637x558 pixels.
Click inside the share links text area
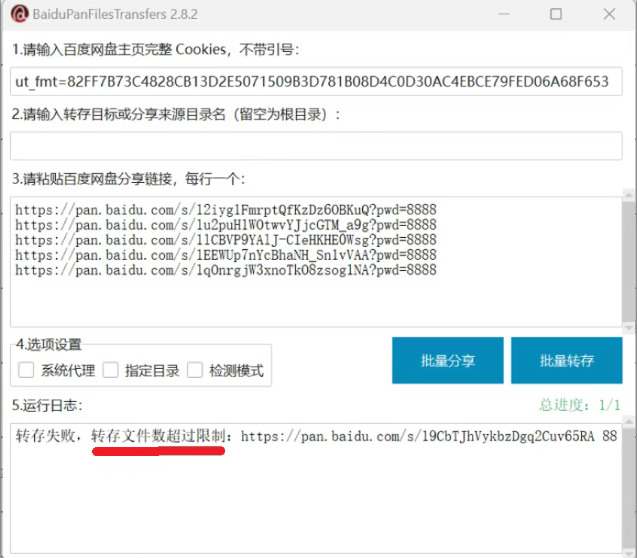click(316, 262)
